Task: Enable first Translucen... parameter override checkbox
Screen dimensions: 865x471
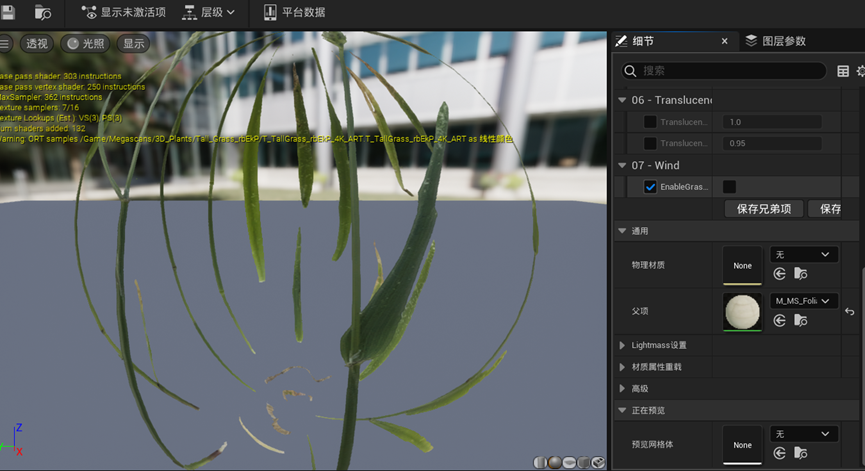Action: click(x=650, y=122)
